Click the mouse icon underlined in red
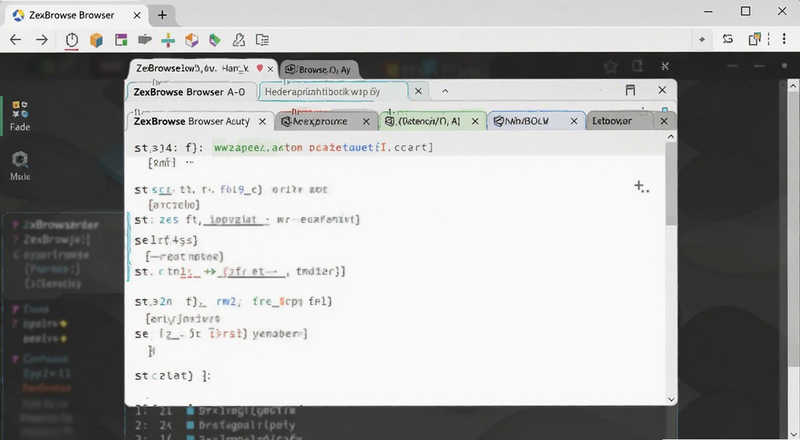 click(x=71, y=40)
